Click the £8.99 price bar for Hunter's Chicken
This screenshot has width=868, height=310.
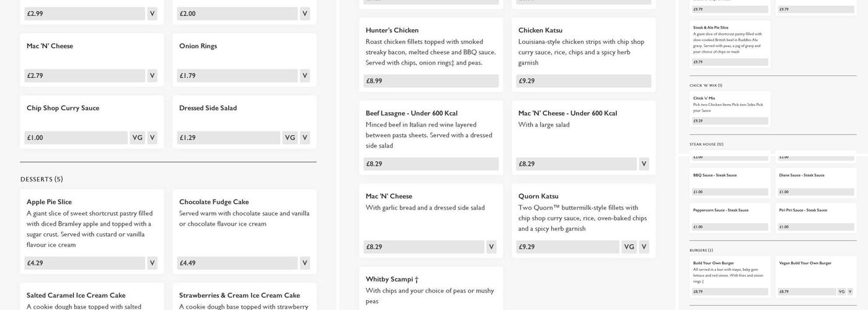tap(431, 81)
